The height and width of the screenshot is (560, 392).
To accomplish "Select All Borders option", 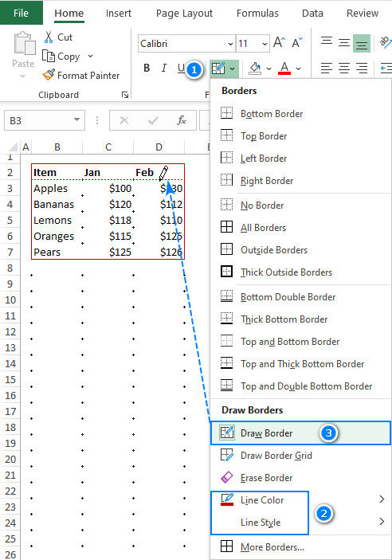I will pyautogui.click(x=300, y=228).
